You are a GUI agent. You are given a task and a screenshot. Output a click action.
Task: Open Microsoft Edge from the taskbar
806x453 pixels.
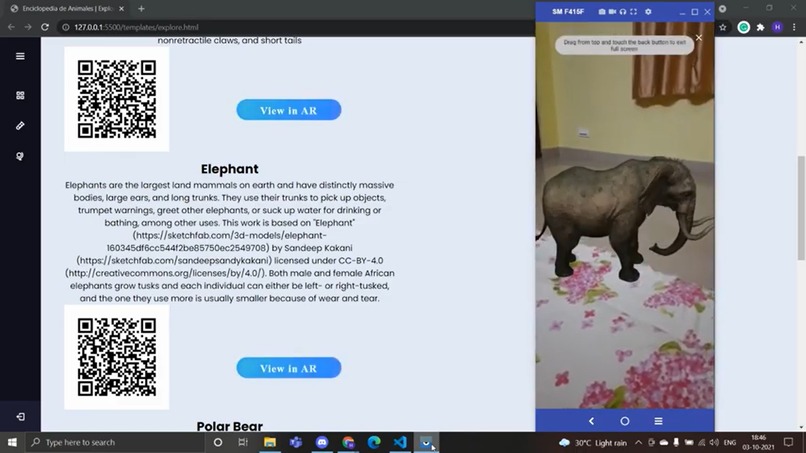pos(374,442)
